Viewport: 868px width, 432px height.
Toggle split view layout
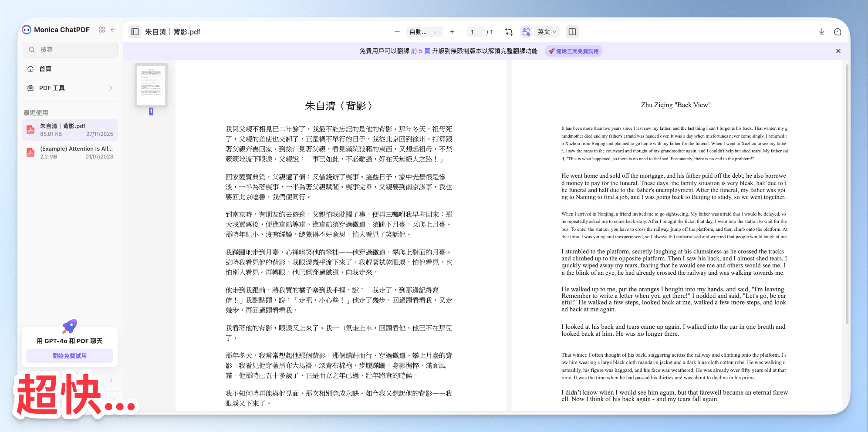click(572, 32)
